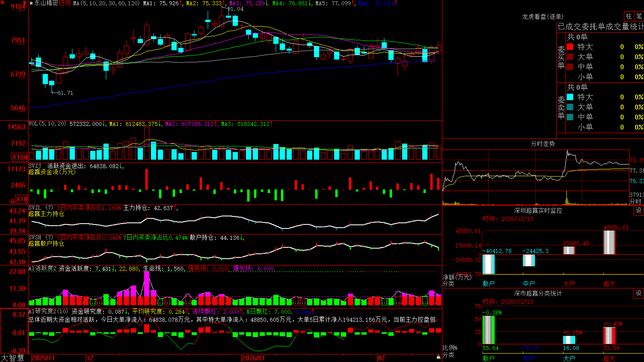Click the AI研究度2(10) indicator label
The width and height of the screenshot is (644, 362).
[x=49, y=311]
